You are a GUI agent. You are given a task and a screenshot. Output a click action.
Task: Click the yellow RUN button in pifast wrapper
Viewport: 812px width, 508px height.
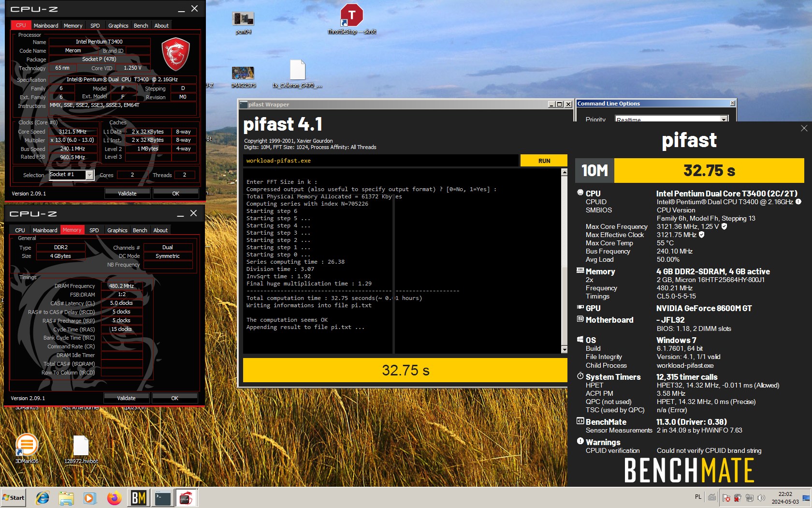(x=544, y=161)
